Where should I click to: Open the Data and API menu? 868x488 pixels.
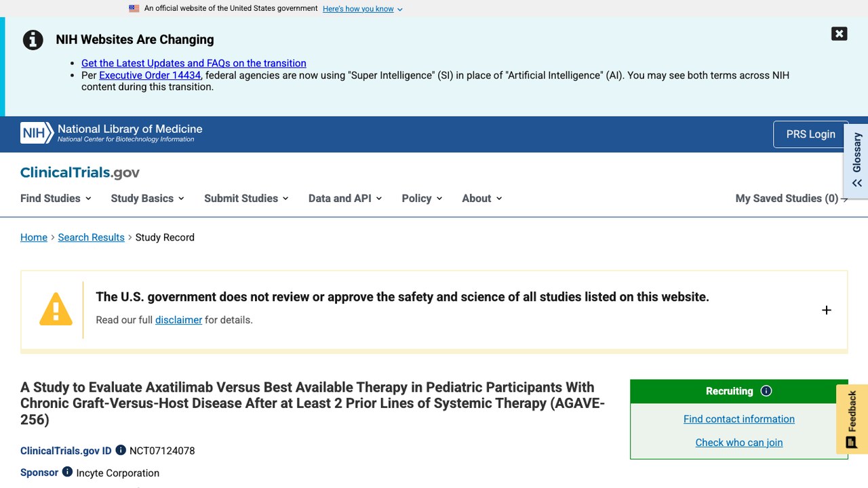pos(345,199)
